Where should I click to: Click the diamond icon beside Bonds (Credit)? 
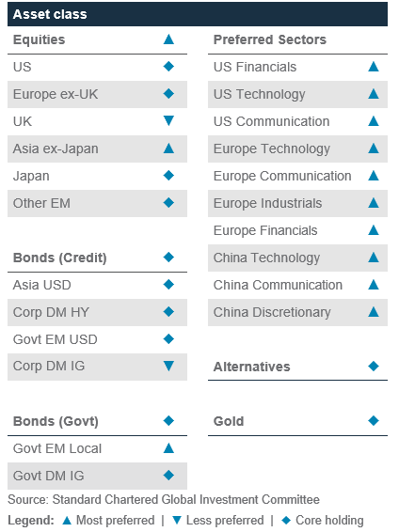point(168,258)
